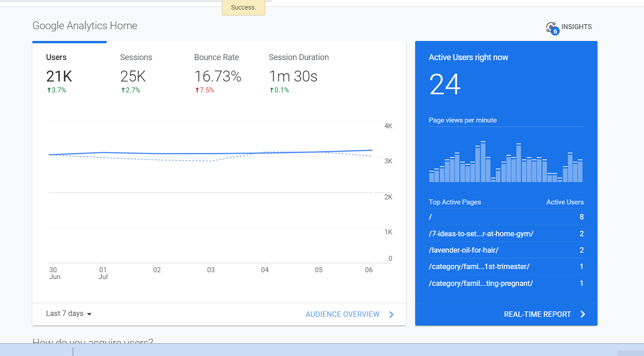
Task: Open the REAL-TIME REPORT link
Action: (x=537, y=314)
